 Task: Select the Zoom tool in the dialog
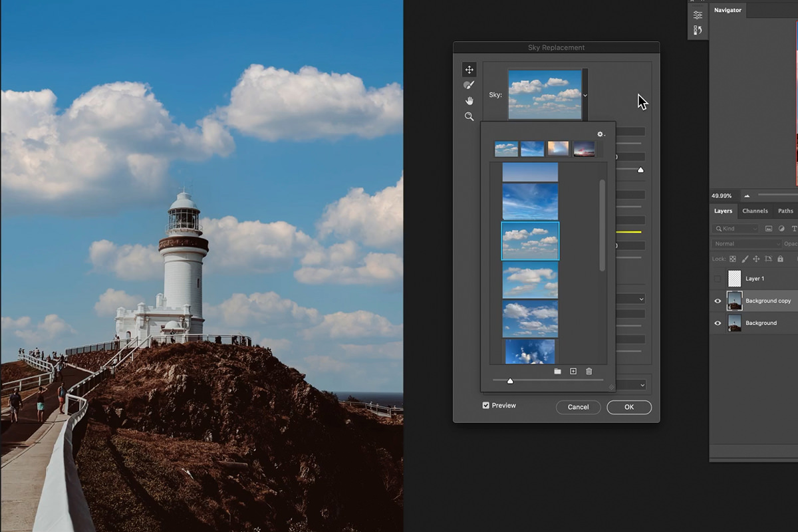pyautogui.click(x=469, y=116)
